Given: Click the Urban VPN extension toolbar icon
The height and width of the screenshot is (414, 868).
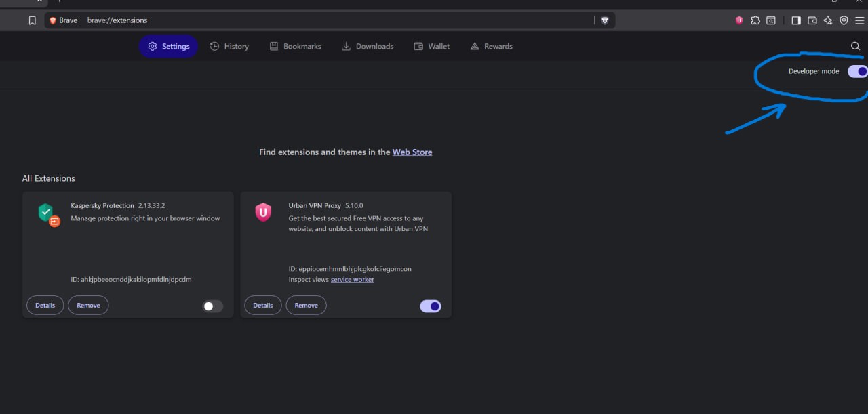Looking at the screenshot, I should (x=739, y=20).
